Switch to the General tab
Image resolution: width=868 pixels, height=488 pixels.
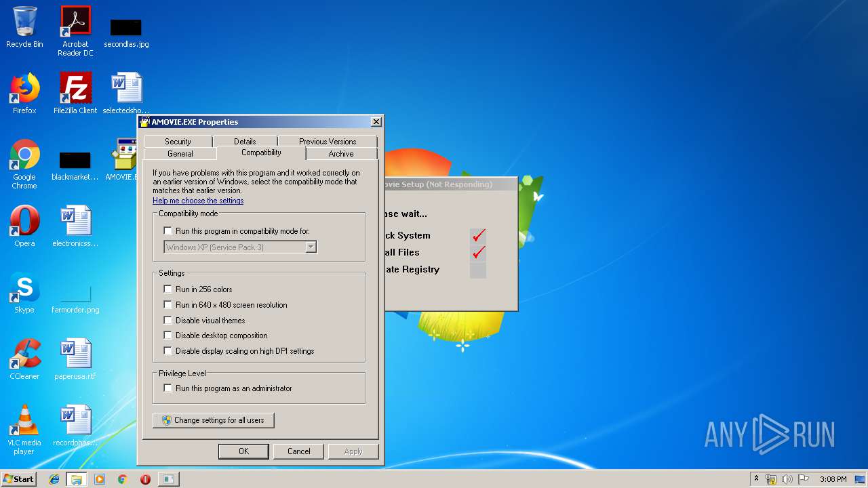(x=180, y=154)
